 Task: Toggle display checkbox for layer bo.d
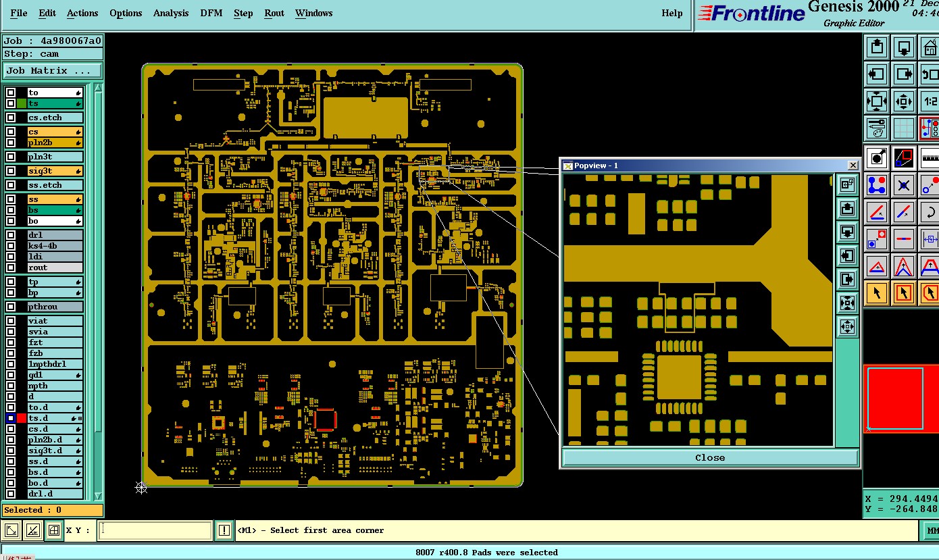click(x=11, y=483)
